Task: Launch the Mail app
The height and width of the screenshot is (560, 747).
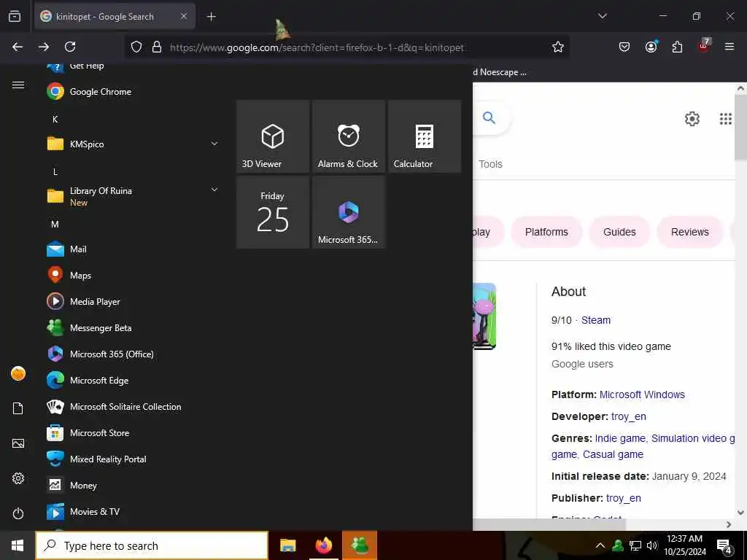Action: [133, 249]
